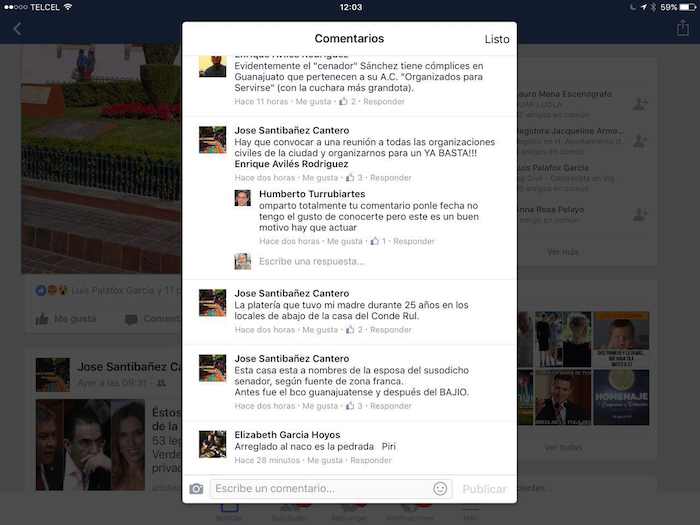700x525 pixels.
Task: Tap like count on Humberto Turrubiartes' reply
Action: click(x=377, y=241)
